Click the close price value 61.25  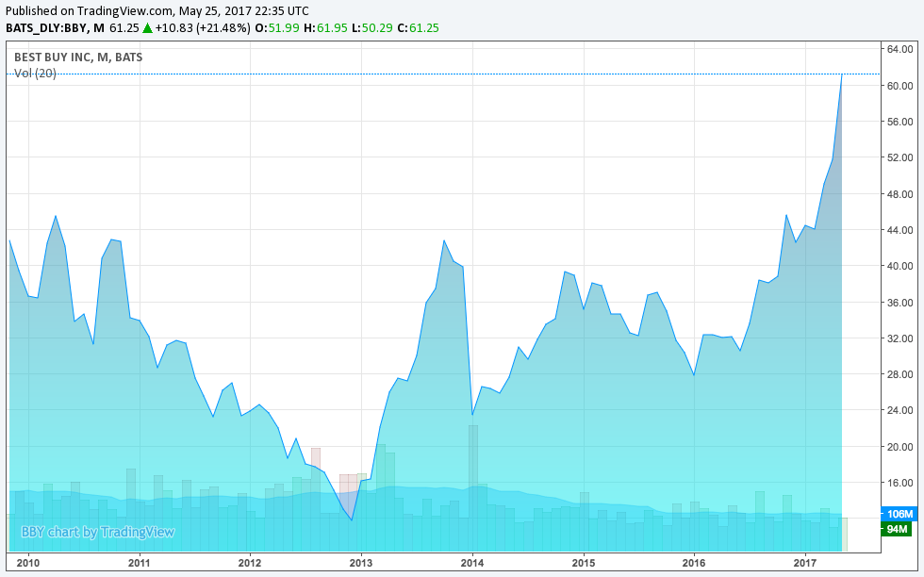point(423,27)
